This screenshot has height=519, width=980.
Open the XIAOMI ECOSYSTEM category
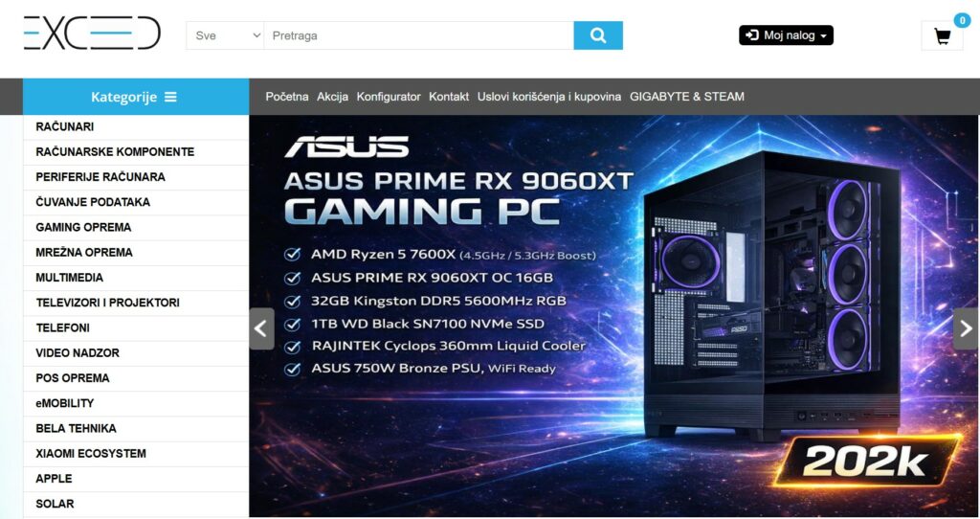pos(136,454)
